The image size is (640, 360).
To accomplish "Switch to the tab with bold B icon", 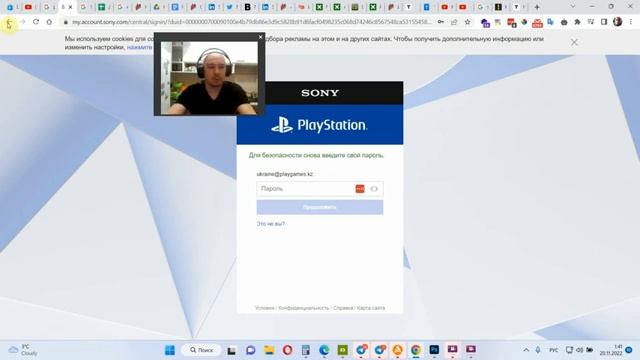I will pyautogui.click(x=247, y=7).
